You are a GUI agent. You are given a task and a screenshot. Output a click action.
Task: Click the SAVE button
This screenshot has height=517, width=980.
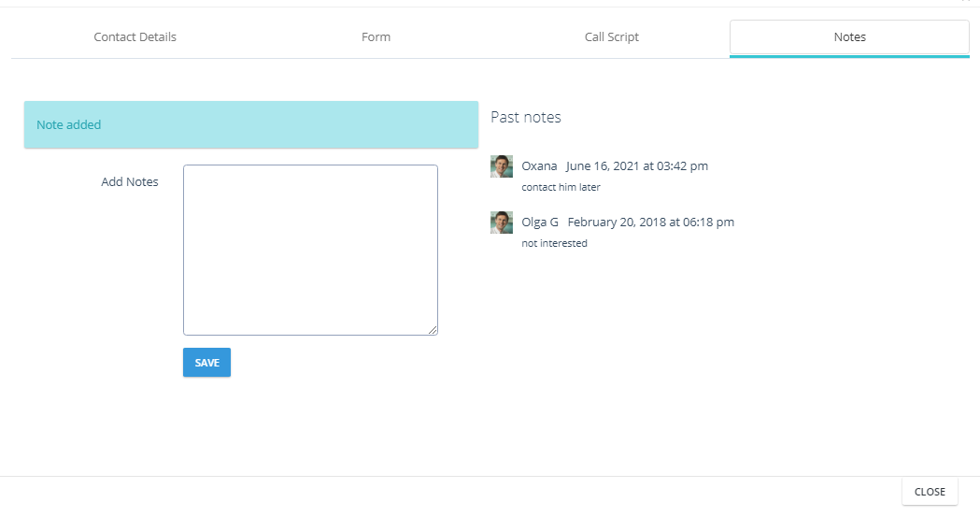click(x=206, y=363)
